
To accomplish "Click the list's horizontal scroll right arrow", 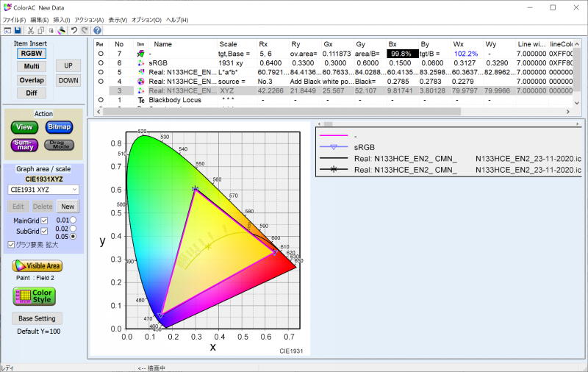I will [x=567, y=111].
